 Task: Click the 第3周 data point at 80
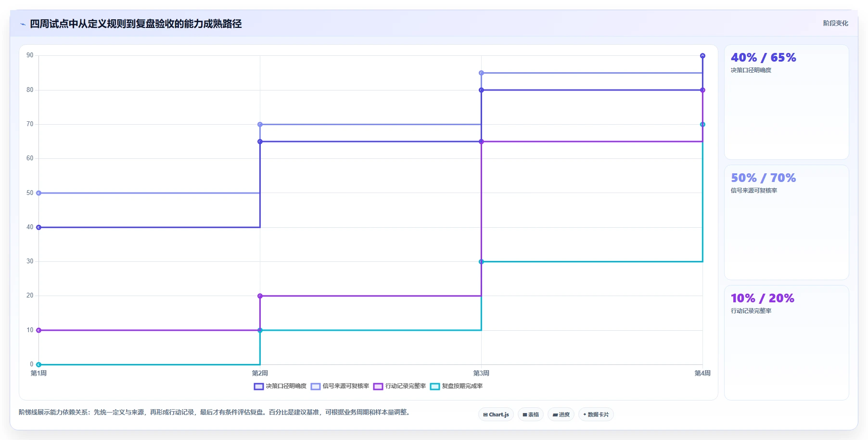tap(481, 90)
